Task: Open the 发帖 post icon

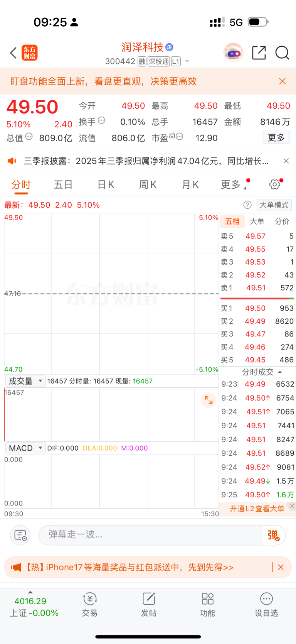Action: (149, 605)
